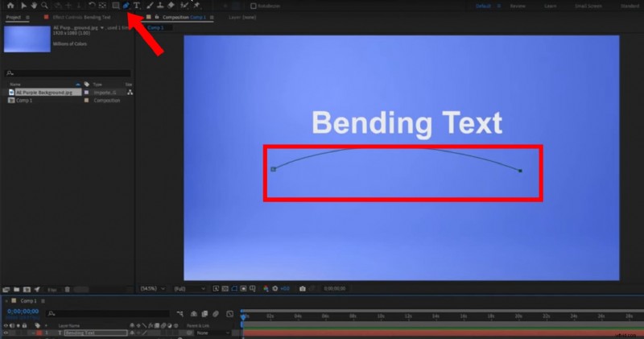This screenshot has height=339, width=644.
Task: Select the Clone Stamp tool
Action: point(160,6)
